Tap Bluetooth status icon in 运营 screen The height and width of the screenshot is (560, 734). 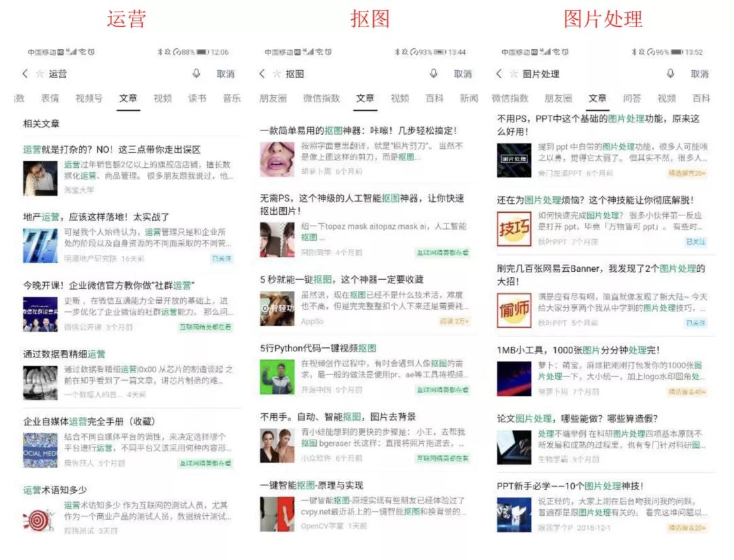(x=160, y=52)
